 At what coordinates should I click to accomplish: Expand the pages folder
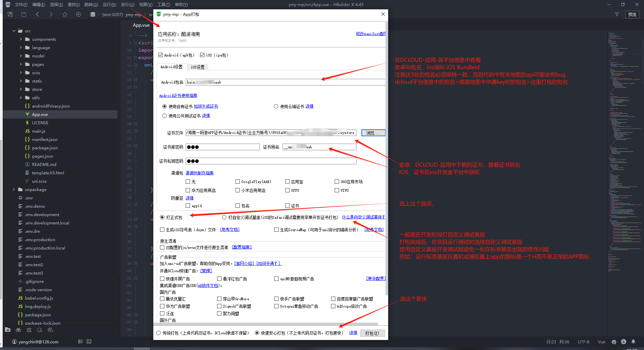click(21, 64)
